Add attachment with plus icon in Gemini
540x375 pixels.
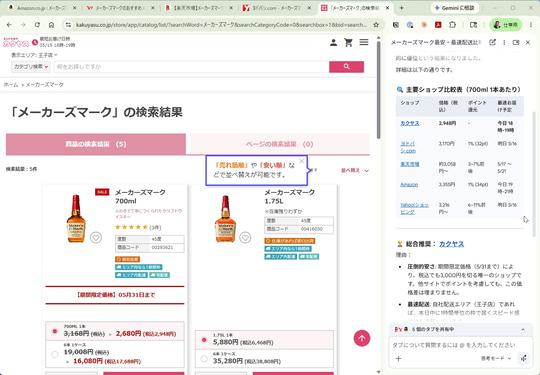398,358
